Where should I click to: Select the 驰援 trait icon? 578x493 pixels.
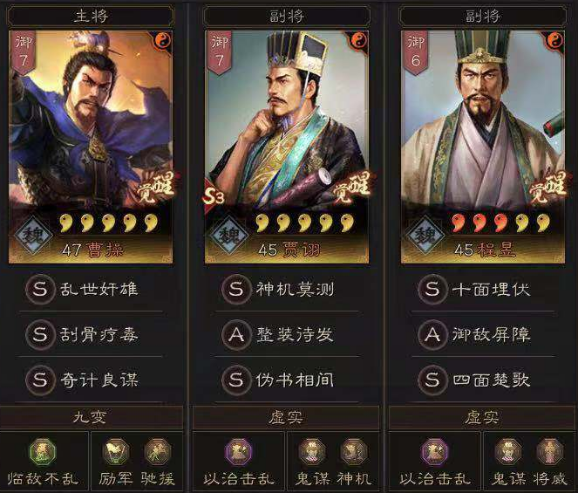point(157,451)
